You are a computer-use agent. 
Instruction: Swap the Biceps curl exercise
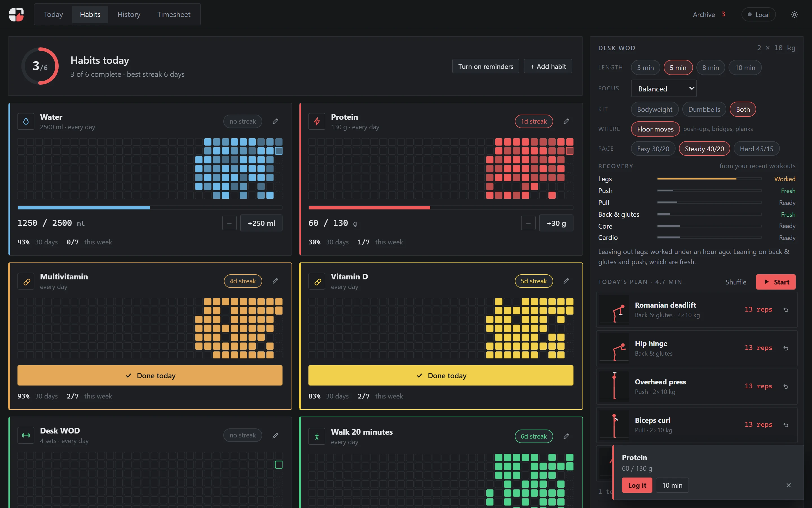pyautogui.click(x=786, y=425)
